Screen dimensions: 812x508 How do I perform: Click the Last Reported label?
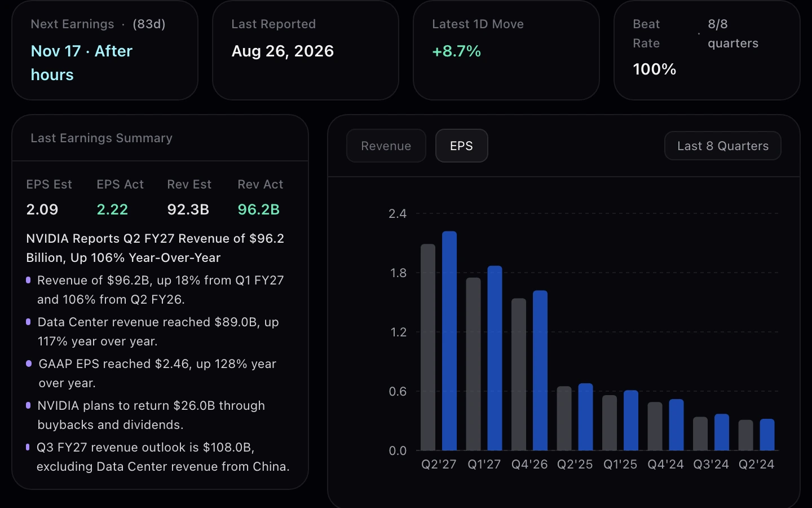[273, 24]
